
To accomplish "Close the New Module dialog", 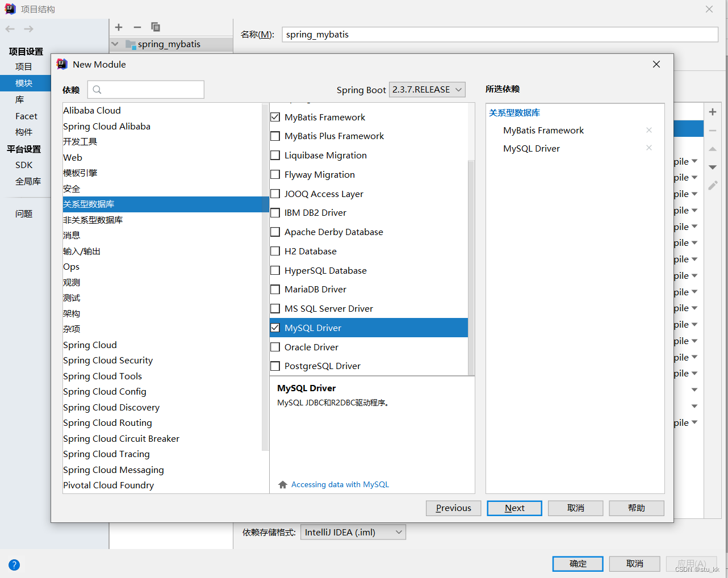I will [x=656, y=64].
